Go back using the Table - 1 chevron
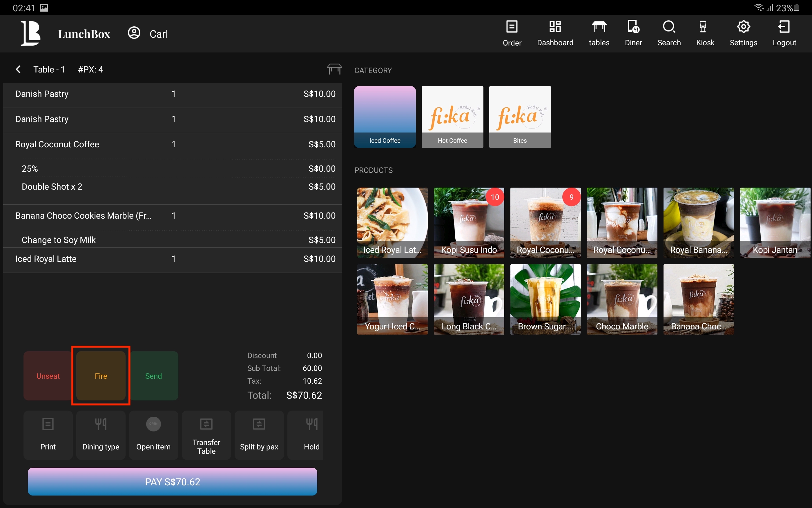 [18, 70]
